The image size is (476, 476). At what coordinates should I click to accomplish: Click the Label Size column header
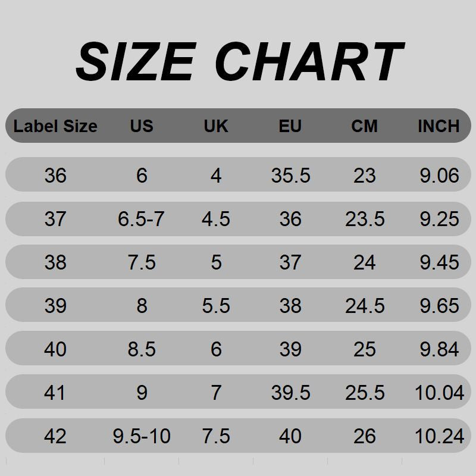55,126
